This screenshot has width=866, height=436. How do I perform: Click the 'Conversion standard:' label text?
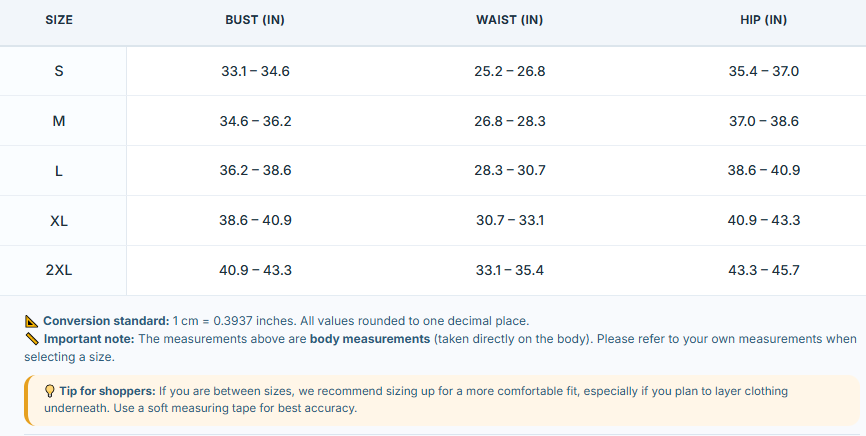click(x=106, y=321)
